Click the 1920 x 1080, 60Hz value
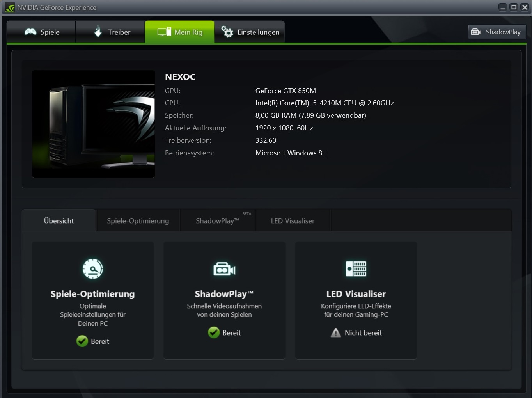532x398 pixels. [284, 128]
